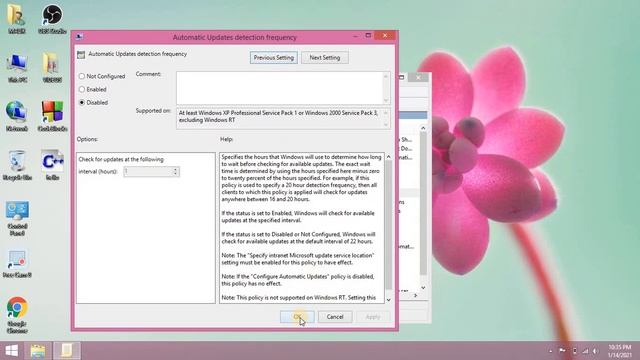The width and height of the screenshot is (640, 360).
Task: Open the folder icon below OBS Studio
Action: (52, 68)
